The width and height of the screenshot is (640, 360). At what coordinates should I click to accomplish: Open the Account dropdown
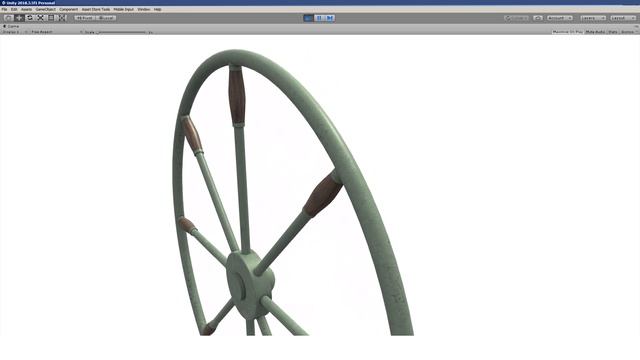pyautogui.click(x=560, y=18)
